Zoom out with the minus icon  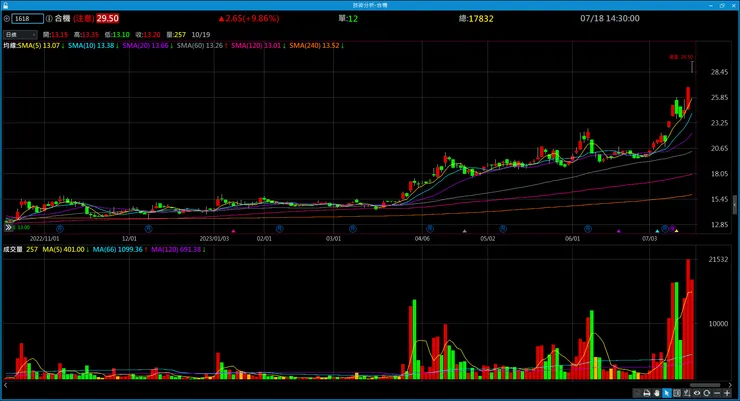click(x=717, y=393)
